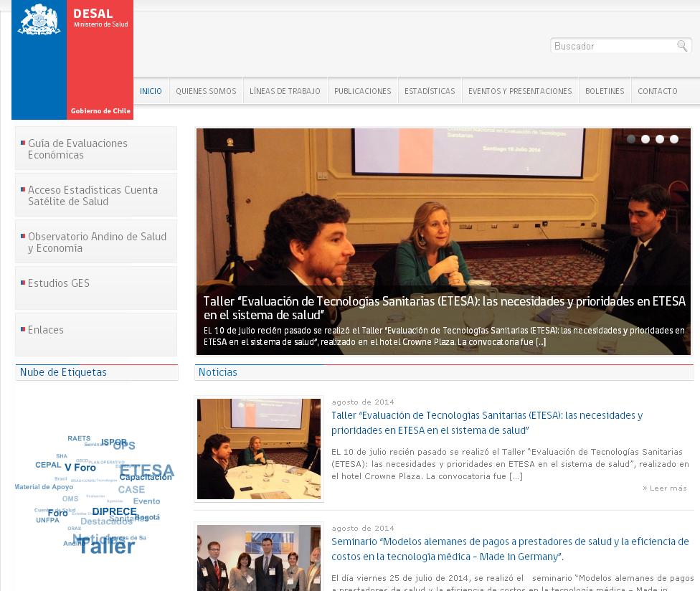This screenshot has height=591, width=700.
Task: Open the Seminario Modelos alemanes thumbnail
Action: tap(259, 558)
